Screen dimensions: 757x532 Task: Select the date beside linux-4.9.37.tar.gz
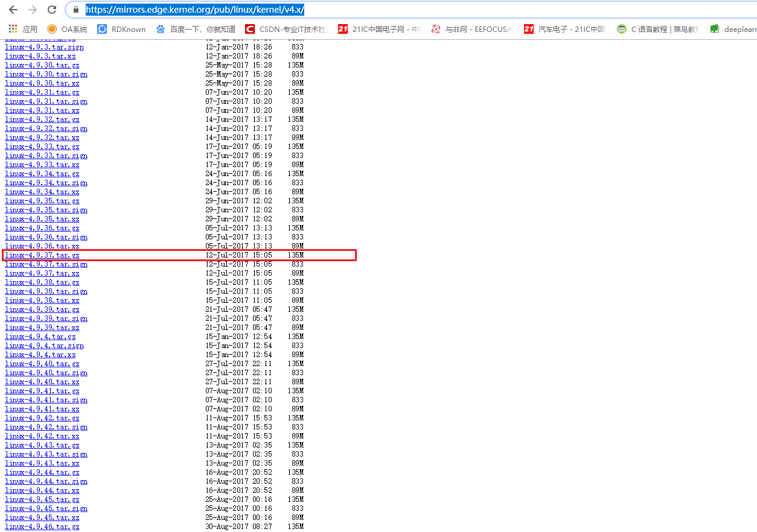point(238,255)
